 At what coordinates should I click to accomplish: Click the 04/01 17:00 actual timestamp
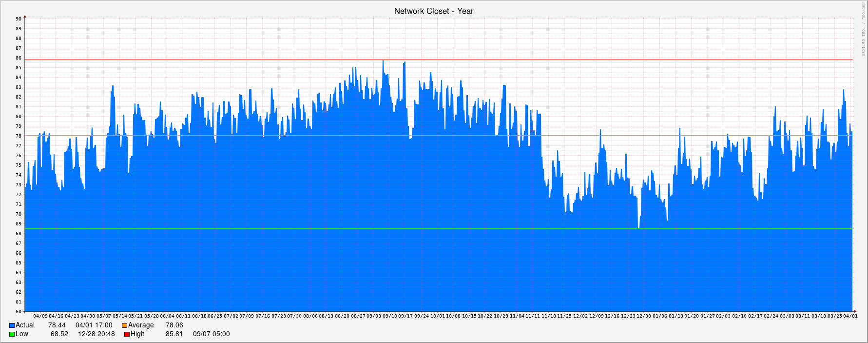[x=94, y=325]
